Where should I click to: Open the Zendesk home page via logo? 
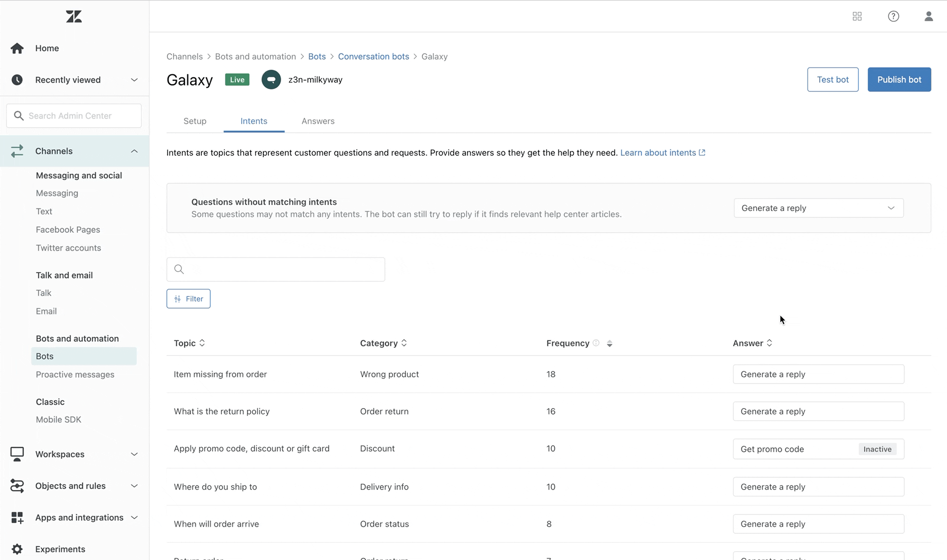coord(73,16)
